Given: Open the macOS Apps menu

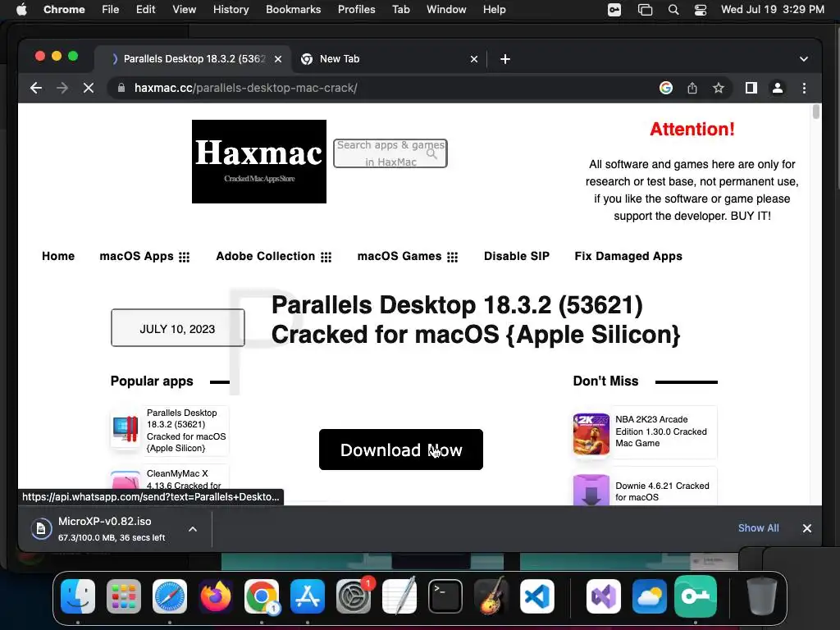Looking at the screenshot, I should tap(144, 256).
